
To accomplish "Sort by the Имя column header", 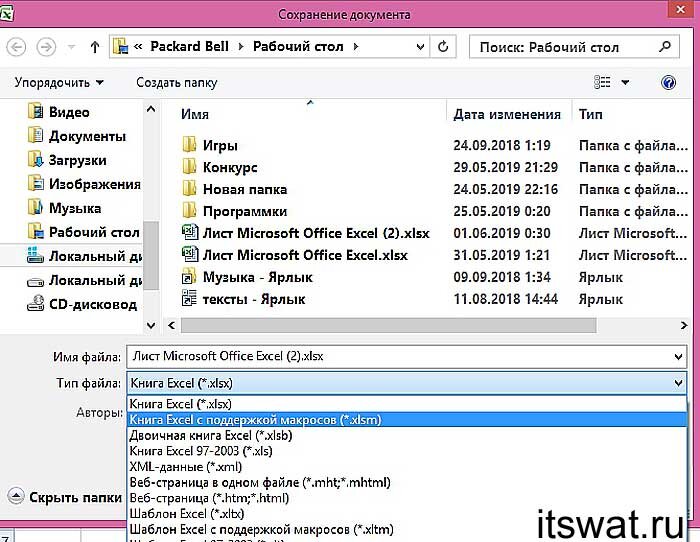I will (x=195, y=114).
